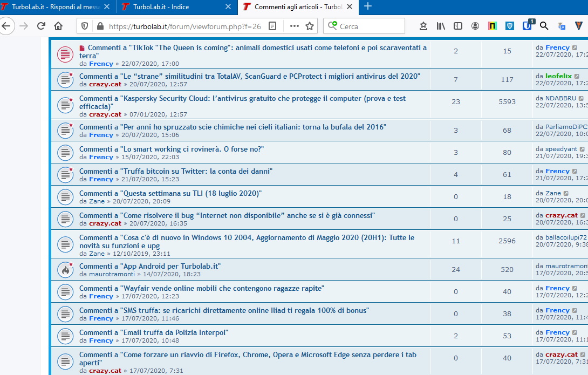Open a new browser tab

pyautogui.click(x=368, y=6)
